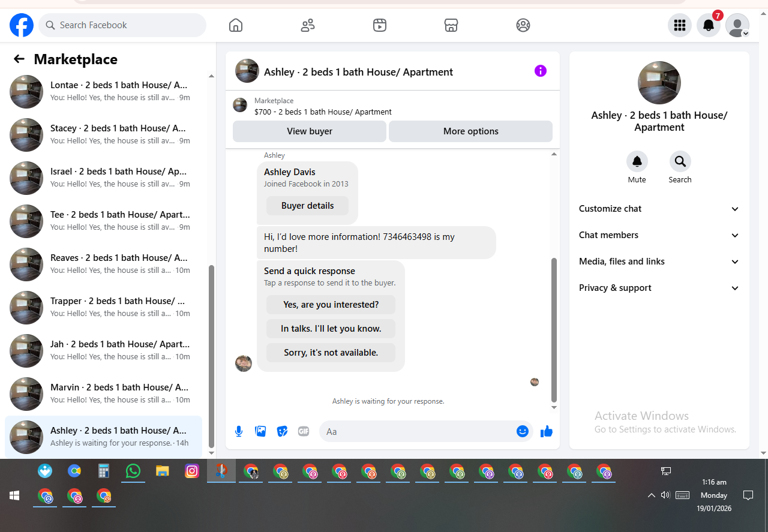The height and width of the screenshot is (532, 768).
Task: Expand Media, files and links section
Action: (659, 262)
